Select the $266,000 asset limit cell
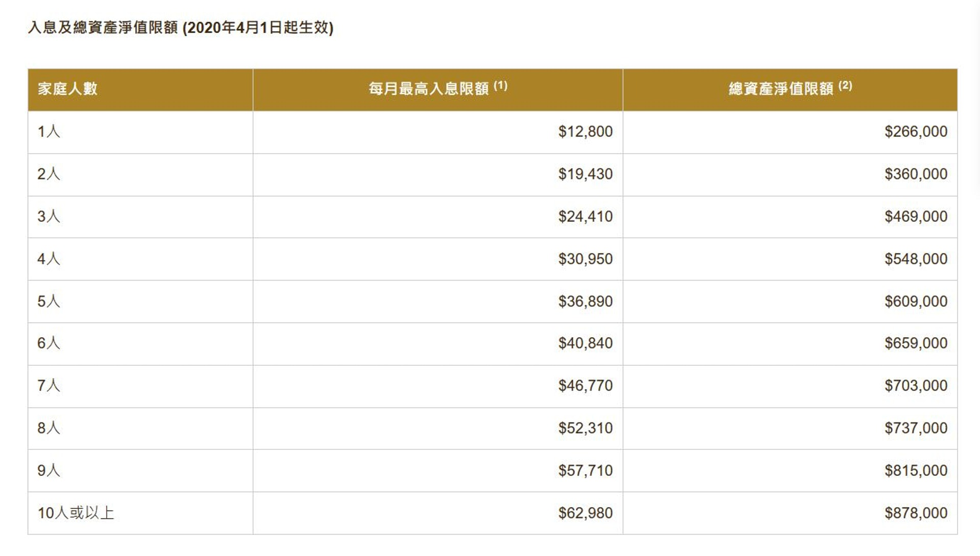Viewport: 980px width, 556px height. point(916,132)
